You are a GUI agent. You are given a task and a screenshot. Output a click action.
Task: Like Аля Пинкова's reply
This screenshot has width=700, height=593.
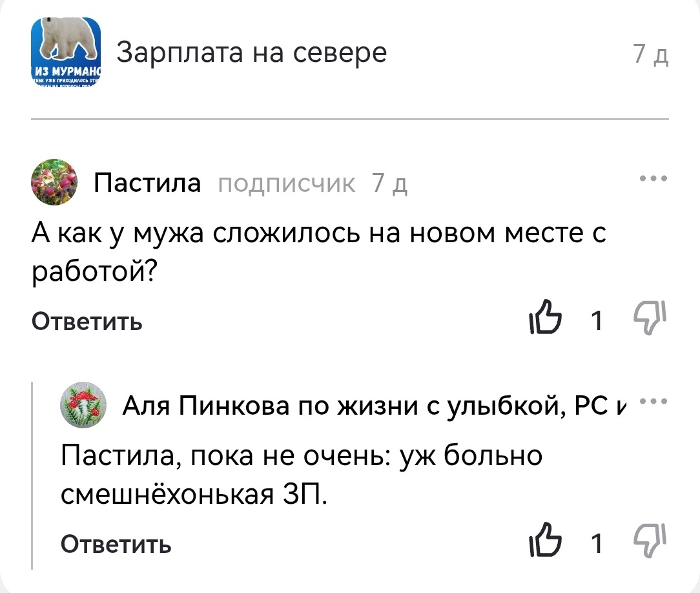(546, 541)
